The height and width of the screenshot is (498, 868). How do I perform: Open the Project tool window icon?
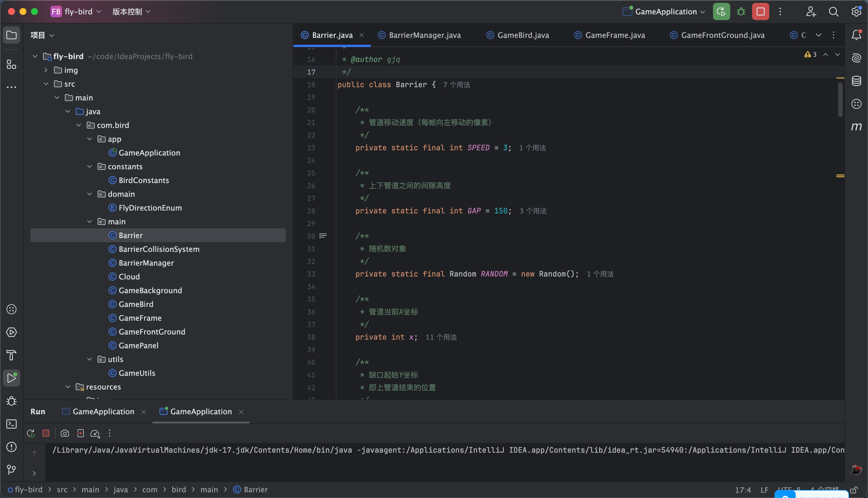pyautogui.click(x=11, y=35)
